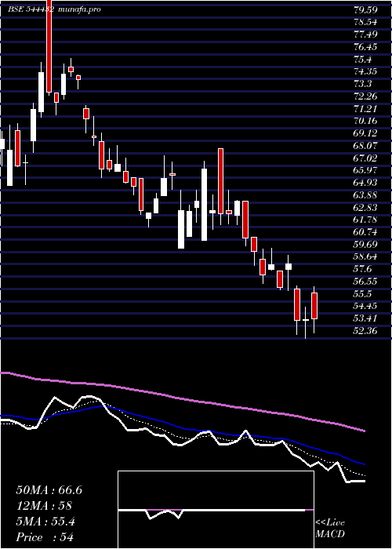Click the 64.93 price axis label
This screenshot has width=392, height=549.
366,183
